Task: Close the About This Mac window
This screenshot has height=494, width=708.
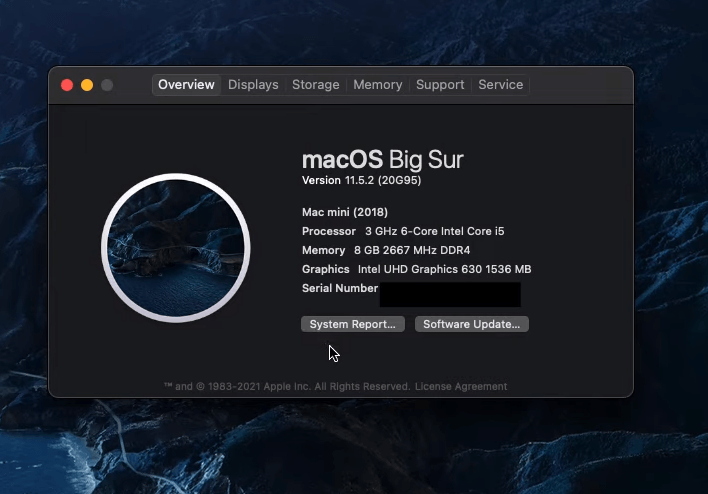Action: (x=67, y=85)
